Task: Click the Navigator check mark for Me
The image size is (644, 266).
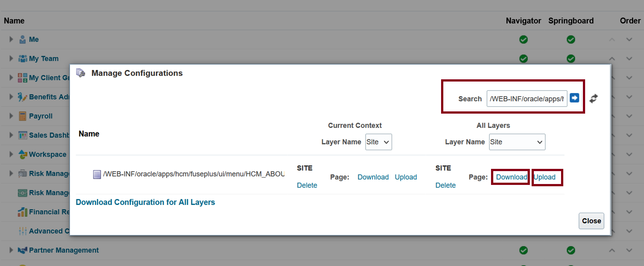Action: point(524,40)
